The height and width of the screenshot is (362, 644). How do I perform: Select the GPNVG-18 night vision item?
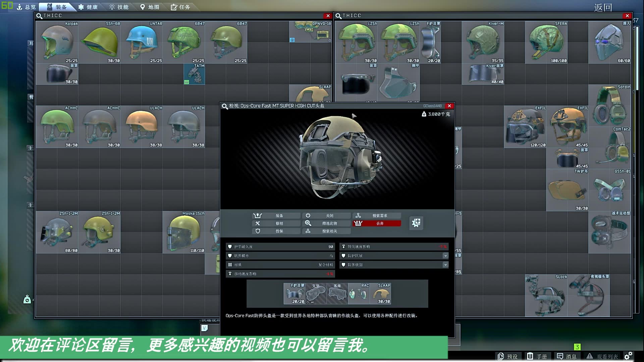point(311,32)
